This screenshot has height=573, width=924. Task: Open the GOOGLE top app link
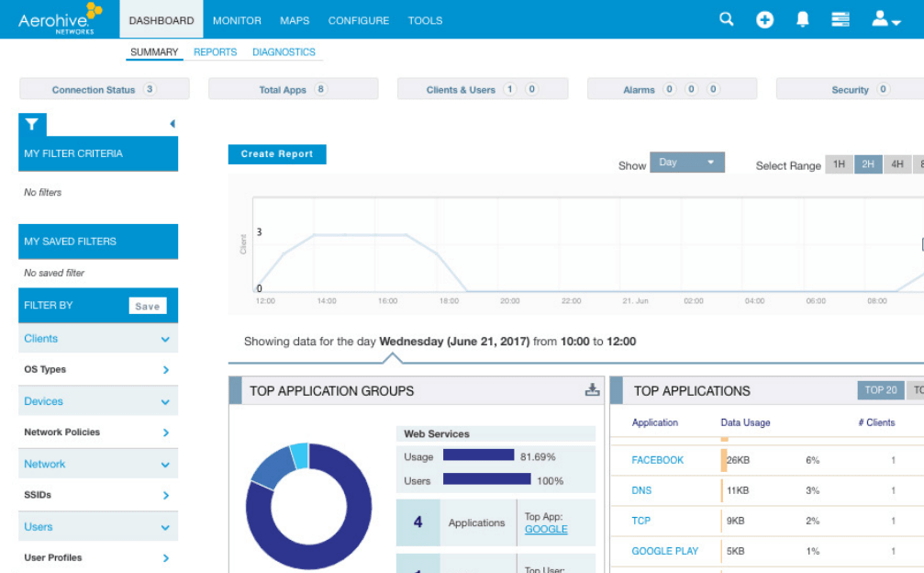click(x=546, y=529)
